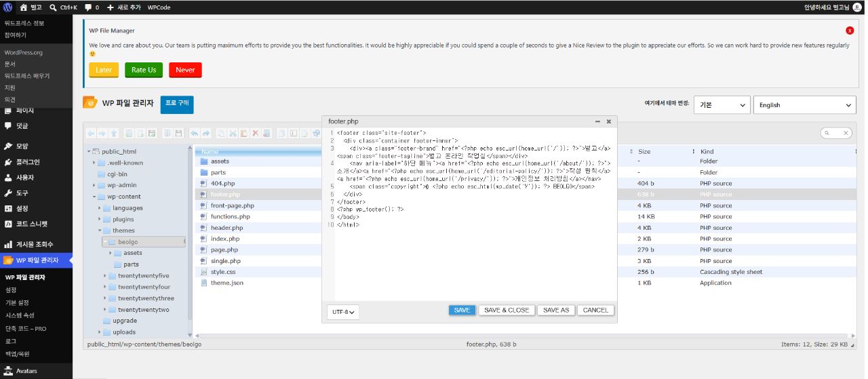Open WordPress.org link in submenu

coord(24,52)
